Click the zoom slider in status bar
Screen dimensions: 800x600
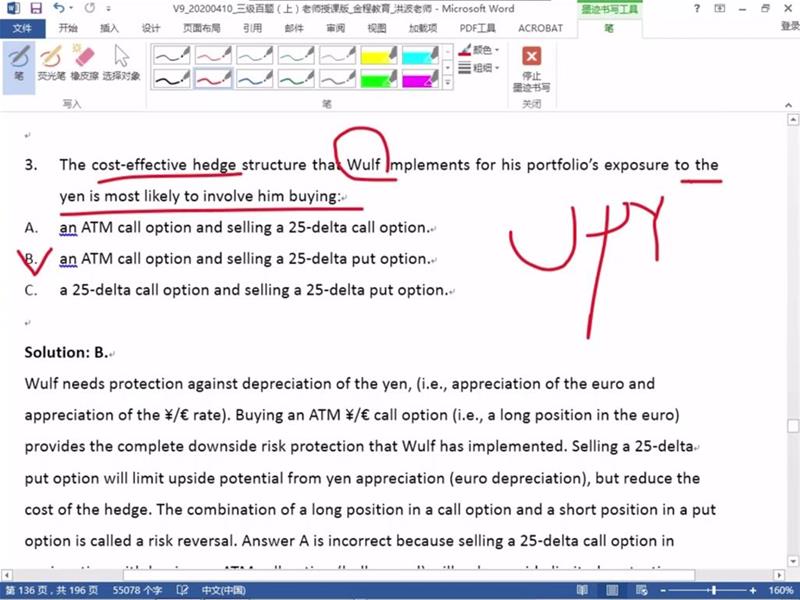point(715,591)
